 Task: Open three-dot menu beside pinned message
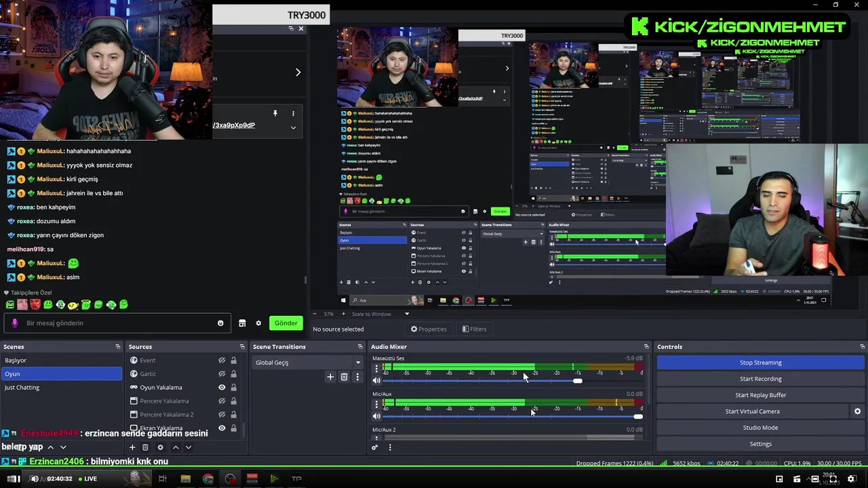(x=293, y=113)
